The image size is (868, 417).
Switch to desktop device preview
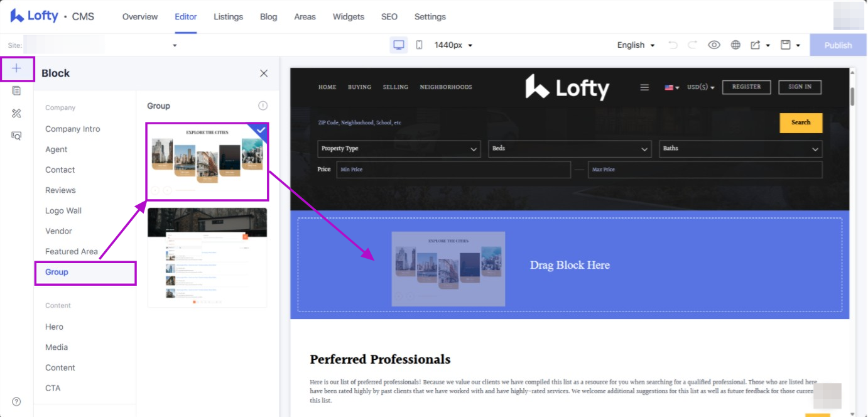coord(398,45)
